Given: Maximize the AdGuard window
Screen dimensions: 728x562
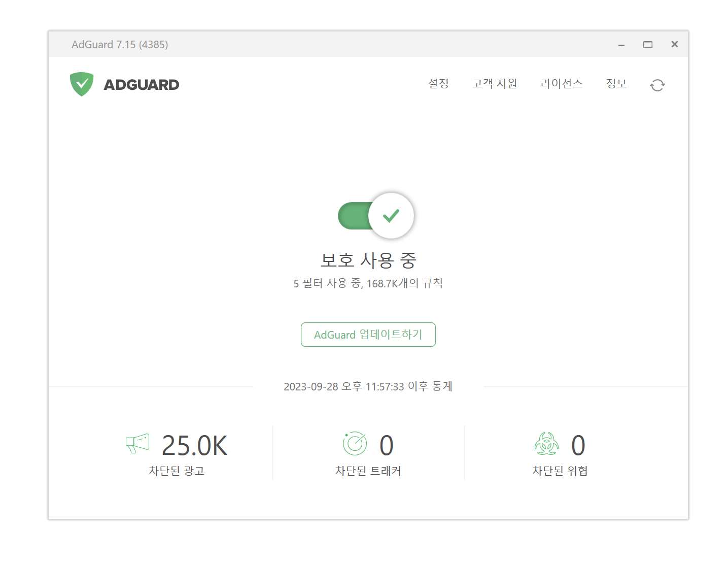Looking at the screenshot, I should [x=648, y=45].
